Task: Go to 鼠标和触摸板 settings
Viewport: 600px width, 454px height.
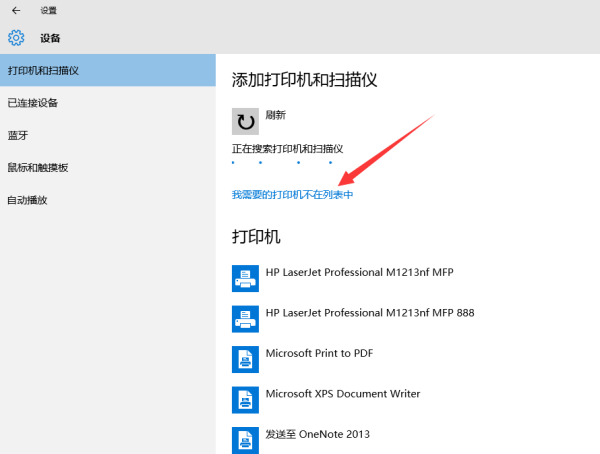Action: coord(38,167)
